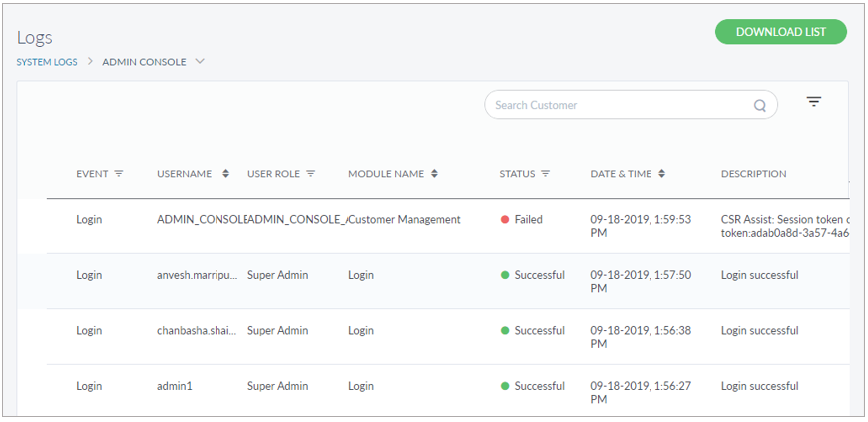Filter the Status column

pyautogui.click(x=546, y=174)
